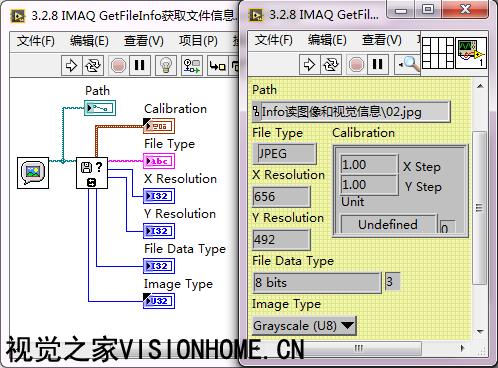Pause execution in the front panel toolbar

[x=377, y=64]
